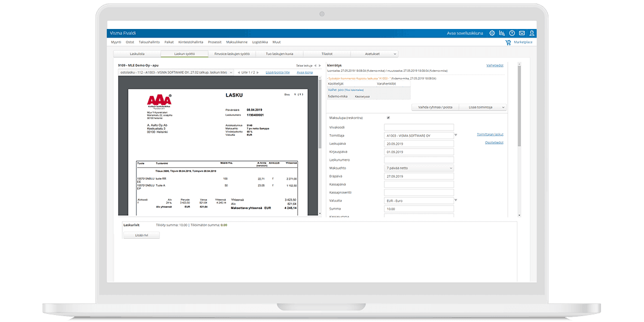Image resolution: width=644 pixels, height=322 pixels.
Task: Switch to the Laskulista tab
Action: coord(137,54)
